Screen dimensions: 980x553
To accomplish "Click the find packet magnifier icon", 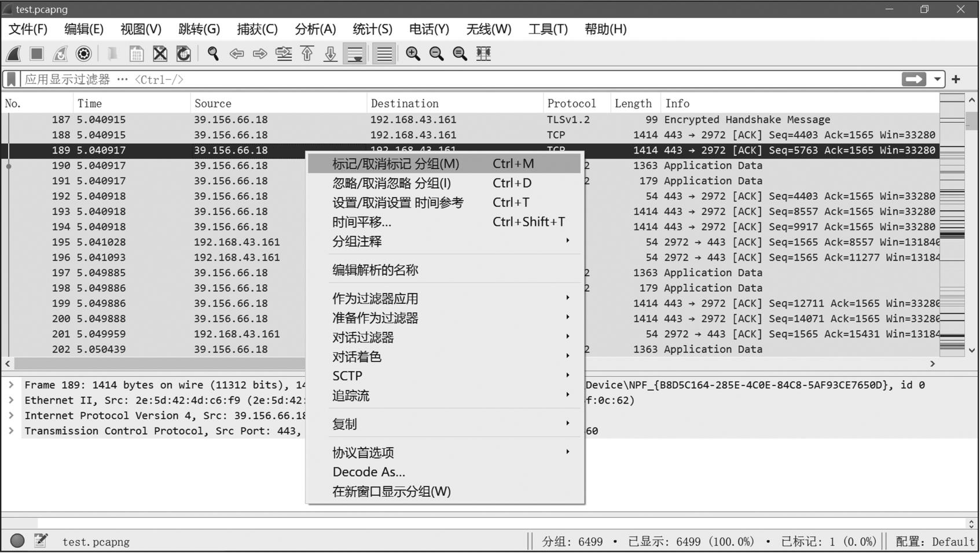I will click(213, 54).
